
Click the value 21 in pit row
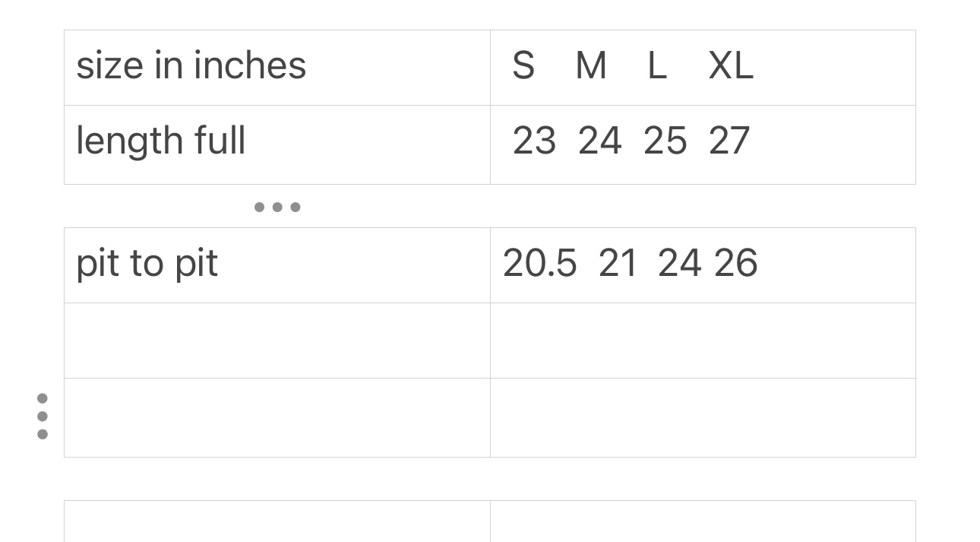coord(618,264)
